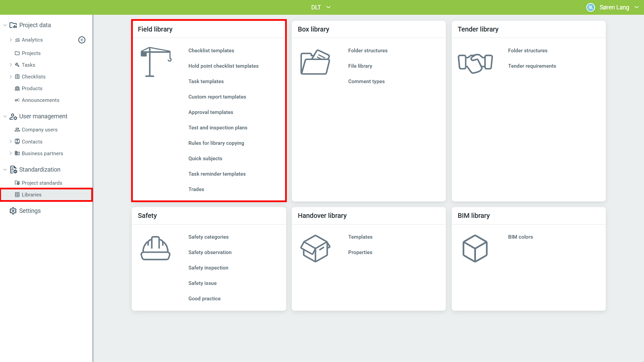This screenshot has height=362, width=644.
Task: Click the handshake icon in Tender library
Action: (x=475, y=63)
